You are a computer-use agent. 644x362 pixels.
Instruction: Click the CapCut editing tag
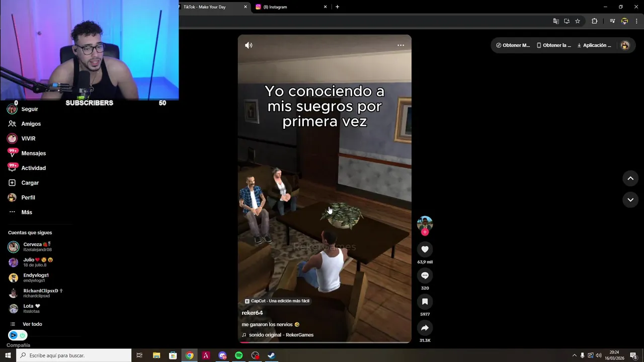point(277,301)
